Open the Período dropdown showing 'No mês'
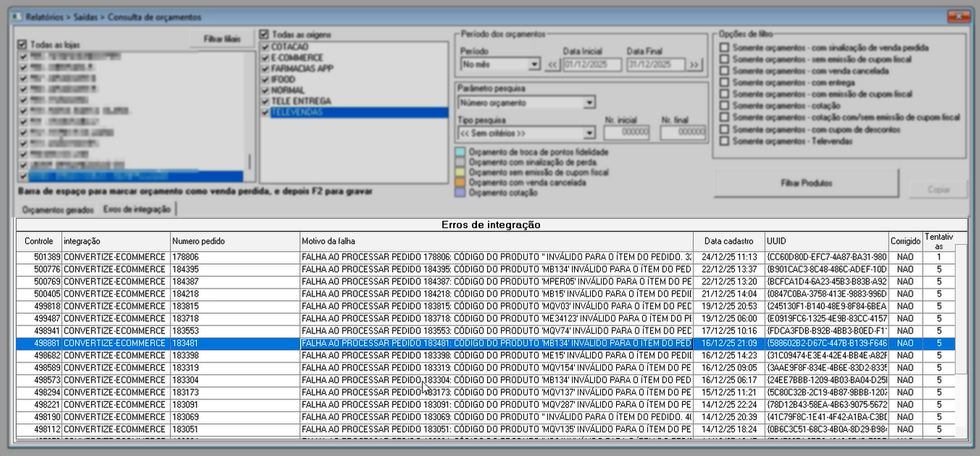This screenshot has width=980, height=456. click(x=501, y=65)
